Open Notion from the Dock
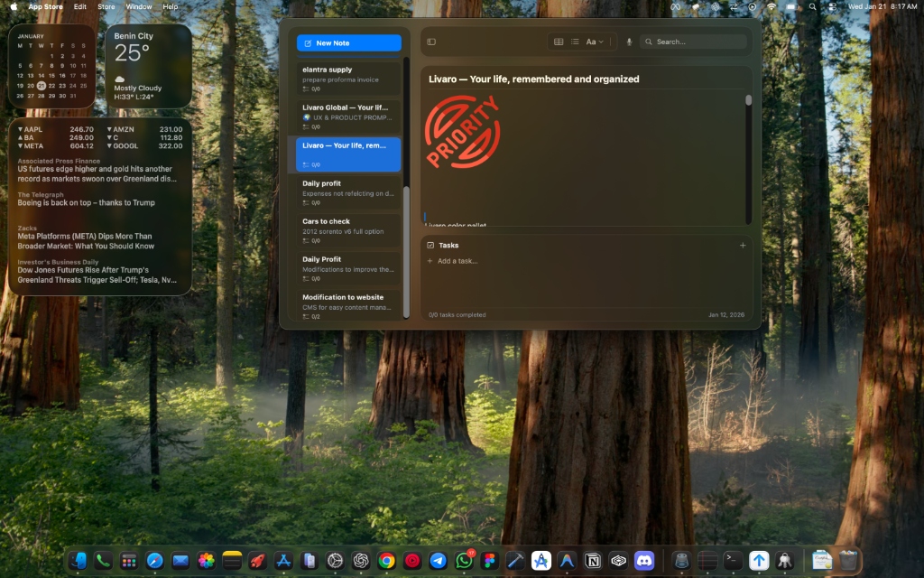Screen dimensions: 924x578 click(593, 560)
